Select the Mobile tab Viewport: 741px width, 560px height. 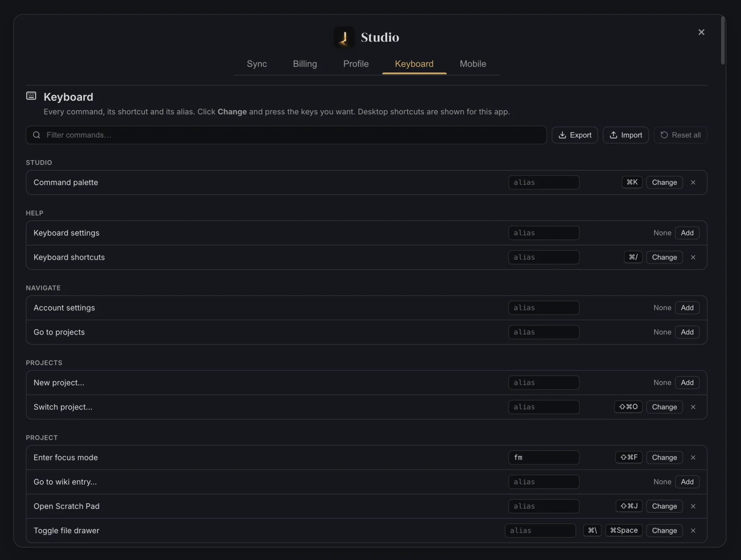[x=473, y=64]
